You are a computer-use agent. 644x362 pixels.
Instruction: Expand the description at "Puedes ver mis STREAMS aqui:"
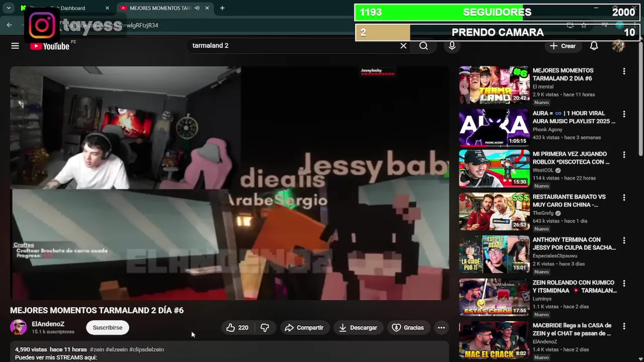56,357
